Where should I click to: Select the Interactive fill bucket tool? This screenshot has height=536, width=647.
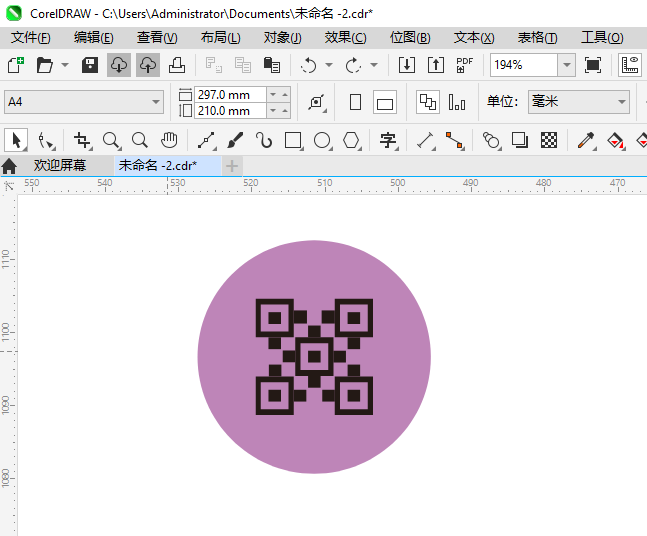coord(616,141)
